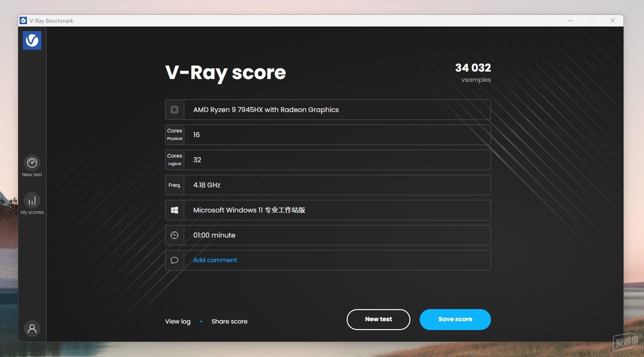The width and height of the screenshot is (644, 357).
Task: Minimize the V-Ray Benchmark window
Action: [570, 20]
